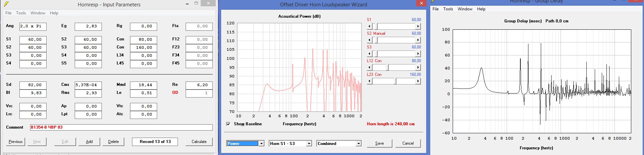This screenshot has height=155, width=644.
Task: Click the L34 input field
Action: [143, 56]
